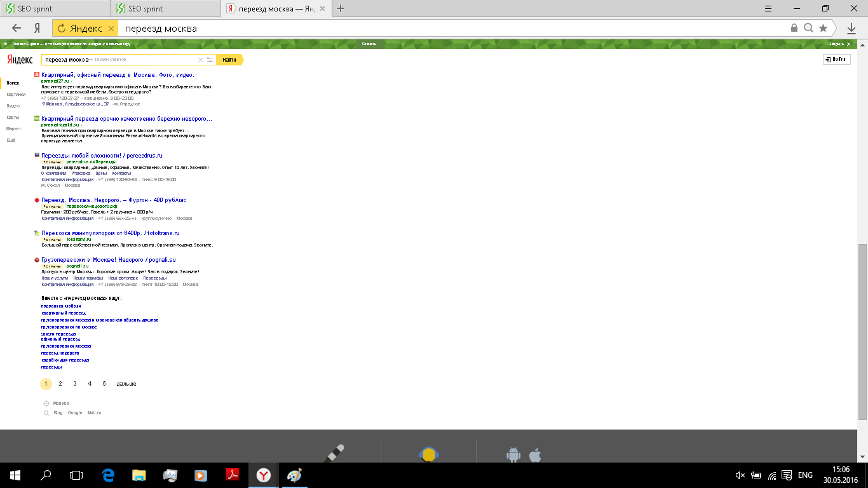Click 'Наш автопарк' sitelink under pognali.su

click(x=123, y=278)
